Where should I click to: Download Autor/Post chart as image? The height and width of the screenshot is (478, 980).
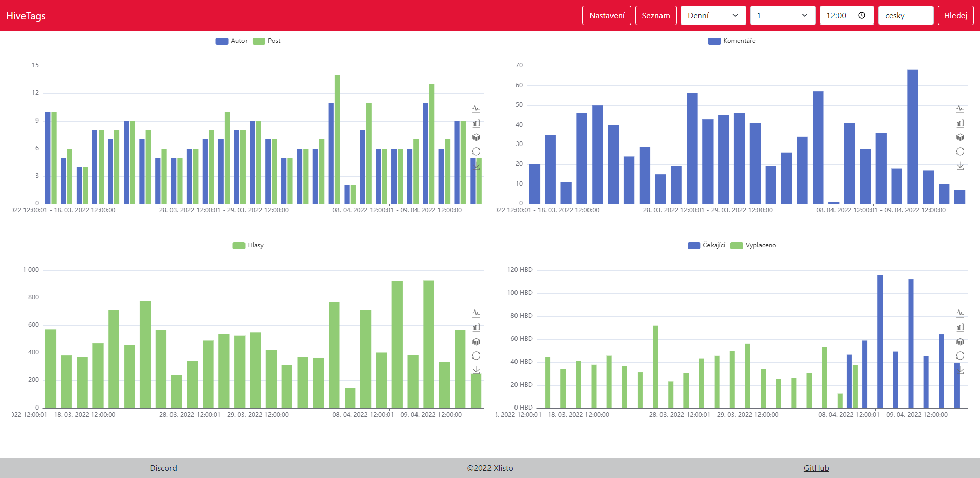tap(476, 166)
